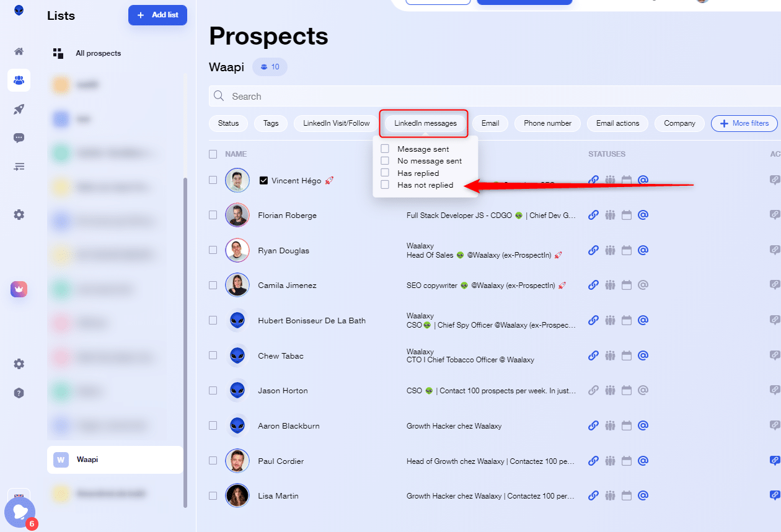Open the Email actions filter dropdown
781x532 pixels.
point(617,123)
